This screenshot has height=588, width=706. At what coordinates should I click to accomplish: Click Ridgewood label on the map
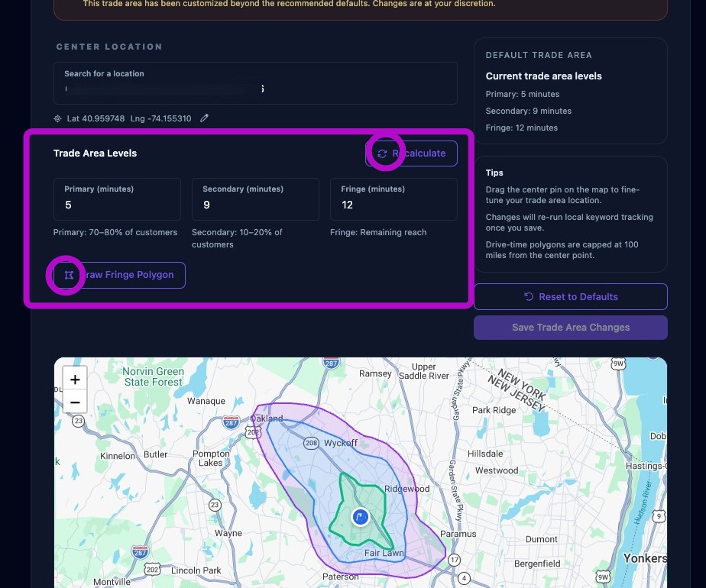[406, 489]
